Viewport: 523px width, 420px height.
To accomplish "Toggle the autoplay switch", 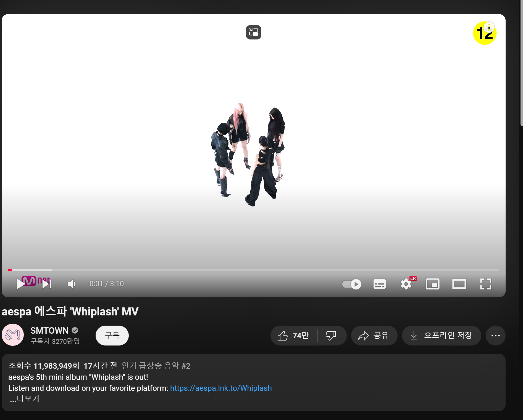I will coord(352,284).
